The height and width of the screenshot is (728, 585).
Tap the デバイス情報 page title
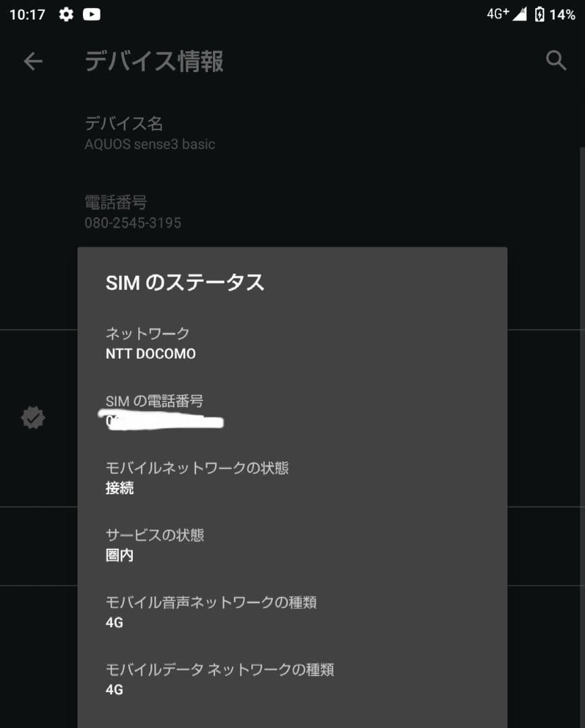coord(154,61)
